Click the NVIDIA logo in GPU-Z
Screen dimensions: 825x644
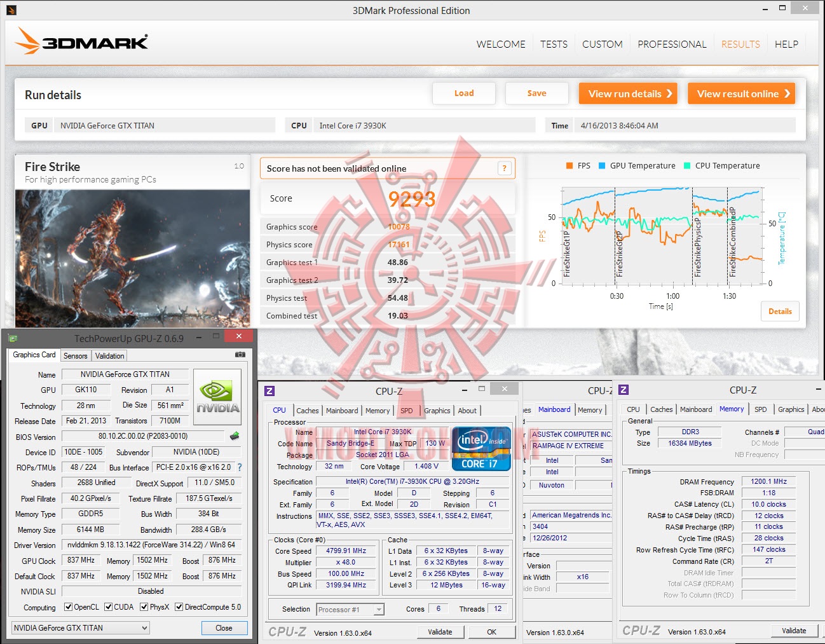pyautogui.click(x=217, y=397)
